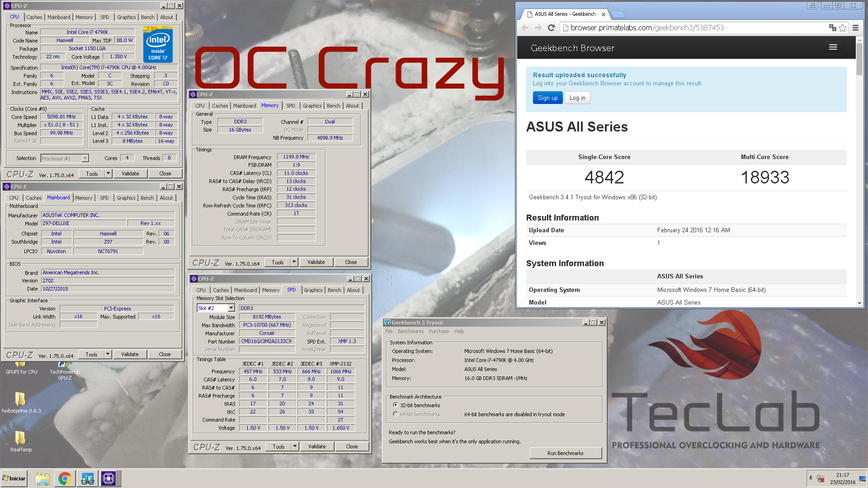Open the Iniciar start menu
868x488 pixels.
pyautogui.click(x=14, y=479)
